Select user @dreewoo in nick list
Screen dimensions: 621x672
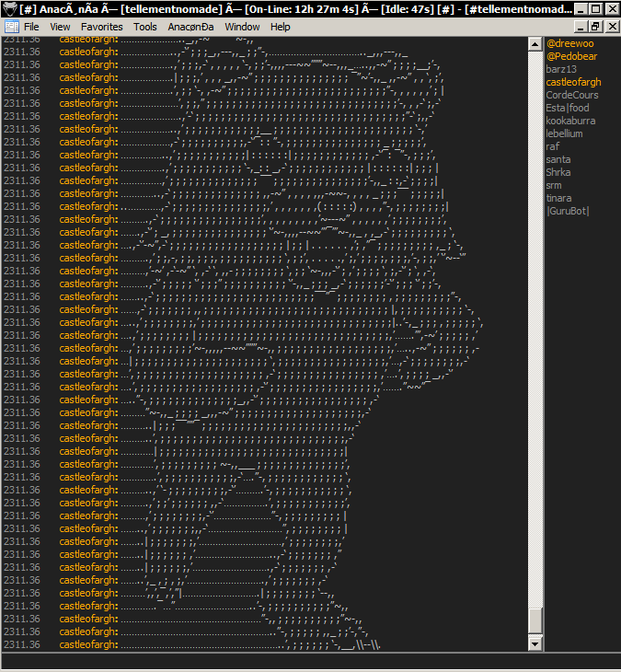tap(569, 43)
